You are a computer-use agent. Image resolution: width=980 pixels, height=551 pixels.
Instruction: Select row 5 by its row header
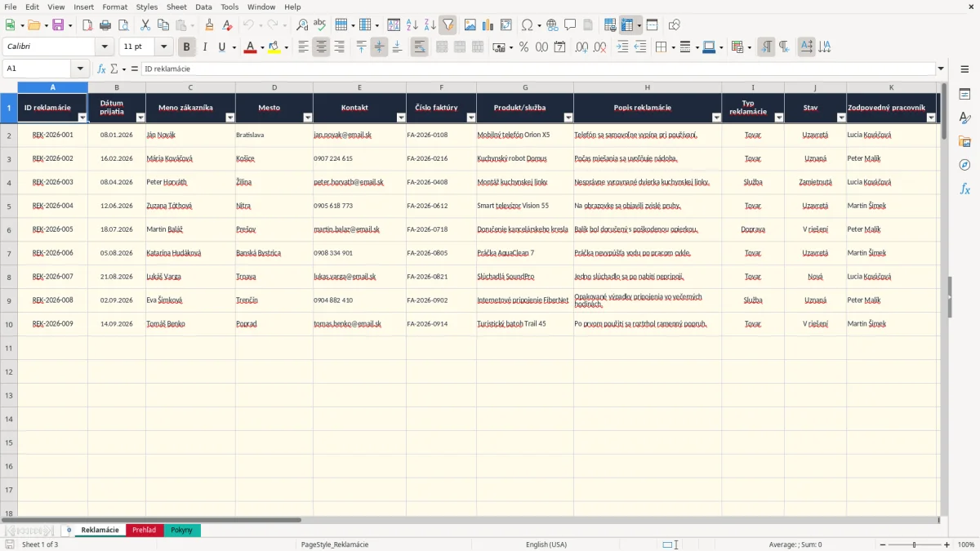9,206
